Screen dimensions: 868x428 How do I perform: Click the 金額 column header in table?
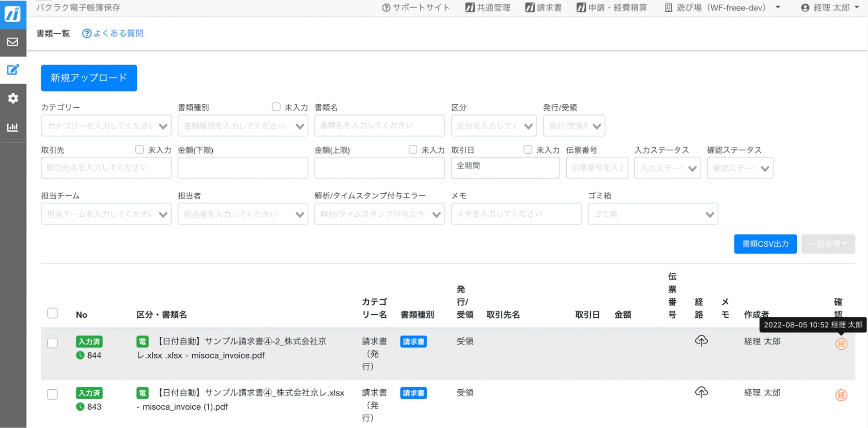tap(623, 315)
